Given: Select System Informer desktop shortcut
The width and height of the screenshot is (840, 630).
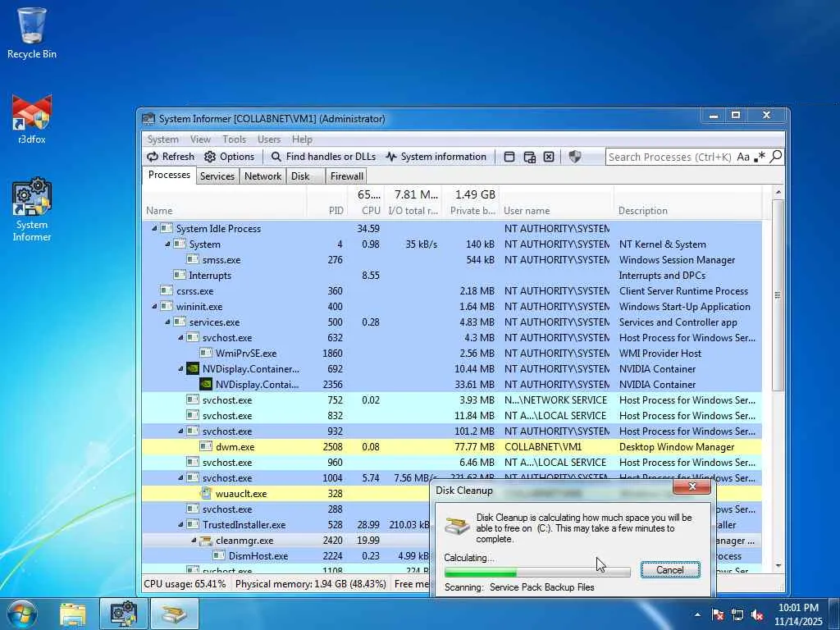Looking at the screenshot, I should pyautogui.click(x=32, y=209).
